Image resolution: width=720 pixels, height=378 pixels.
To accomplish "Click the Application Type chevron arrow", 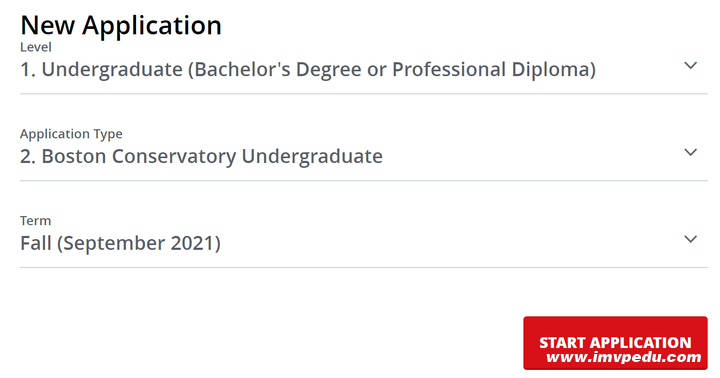I will click(x=691, y=152).
